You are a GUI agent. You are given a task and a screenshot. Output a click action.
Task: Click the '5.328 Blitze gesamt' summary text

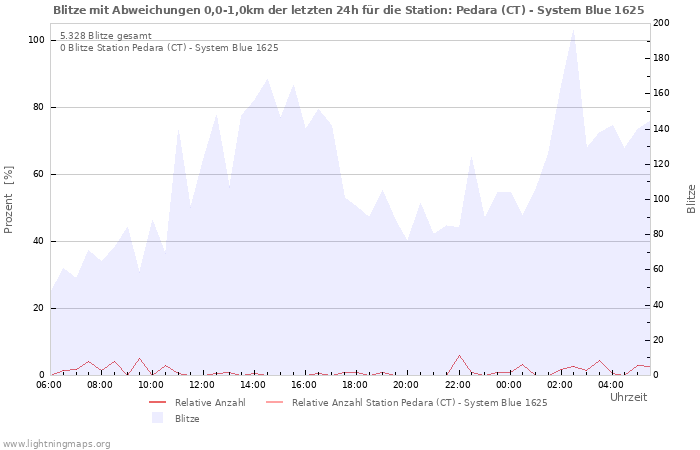click(x=106, y=35)
